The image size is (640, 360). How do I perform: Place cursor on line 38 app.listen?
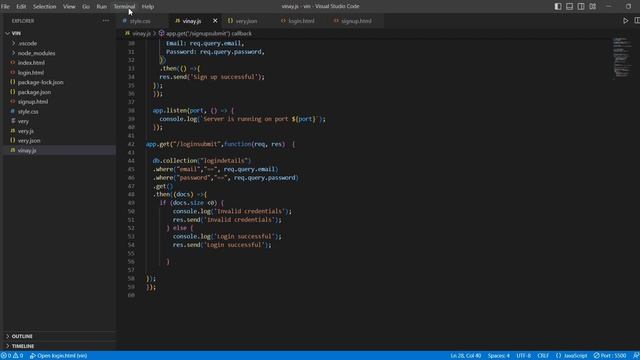click(x=193, y=111)
